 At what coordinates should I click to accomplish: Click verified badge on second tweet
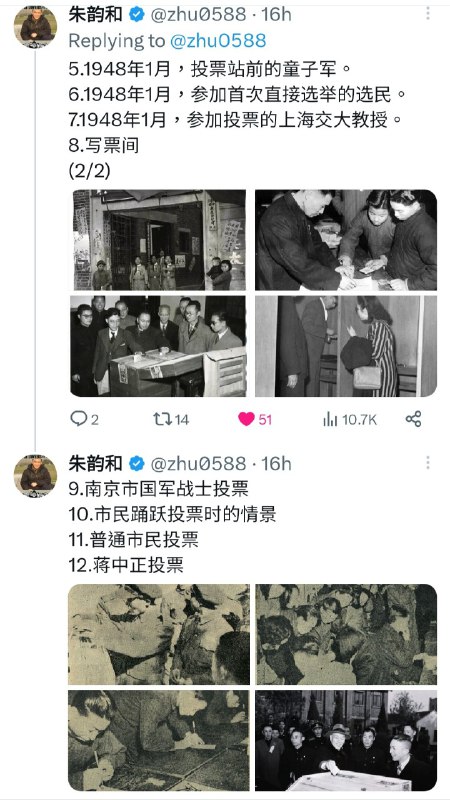click(x=137, y=464)
